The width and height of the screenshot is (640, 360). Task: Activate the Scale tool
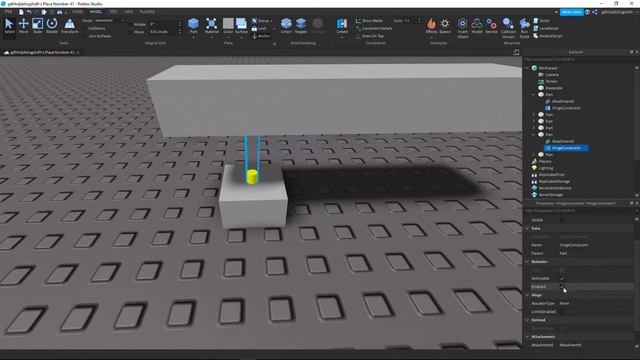click(x=37, y=26)
